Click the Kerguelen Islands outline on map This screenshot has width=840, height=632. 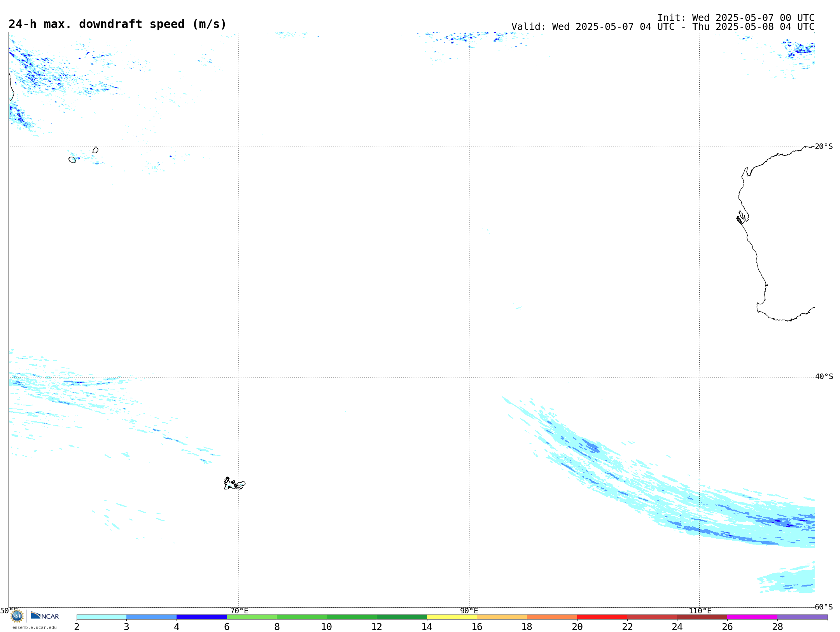click(234, 484)
